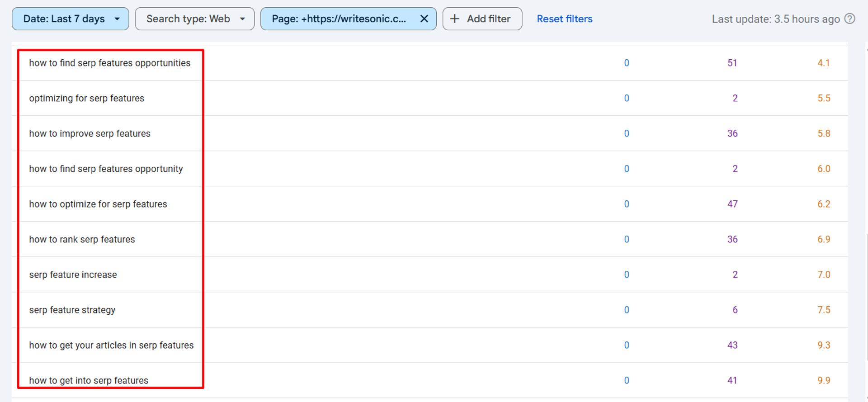Click position value 6.0
This screenshot has width=868, height=402.
(x=824, y=169)
